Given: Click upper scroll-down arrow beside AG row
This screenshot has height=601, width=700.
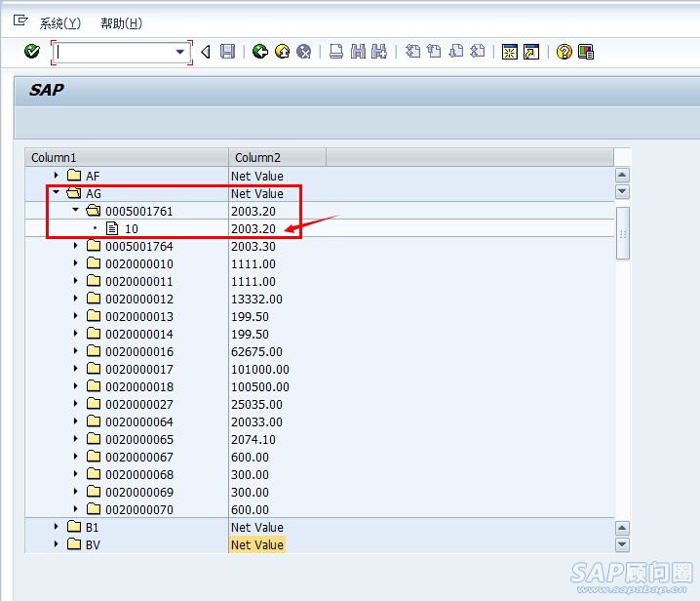Looking at the screenshot, I should [x=622, y=192].
